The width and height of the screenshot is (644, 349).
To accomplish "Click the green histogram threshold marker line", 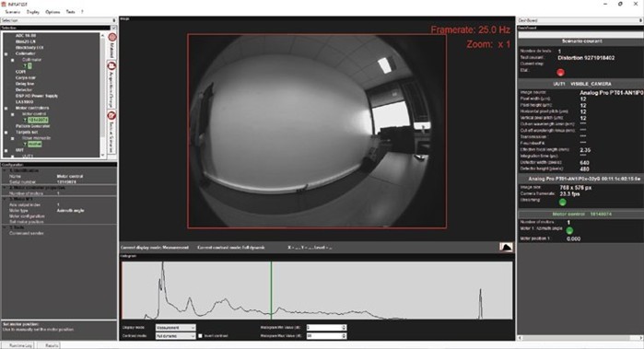I will coord(271,290).
